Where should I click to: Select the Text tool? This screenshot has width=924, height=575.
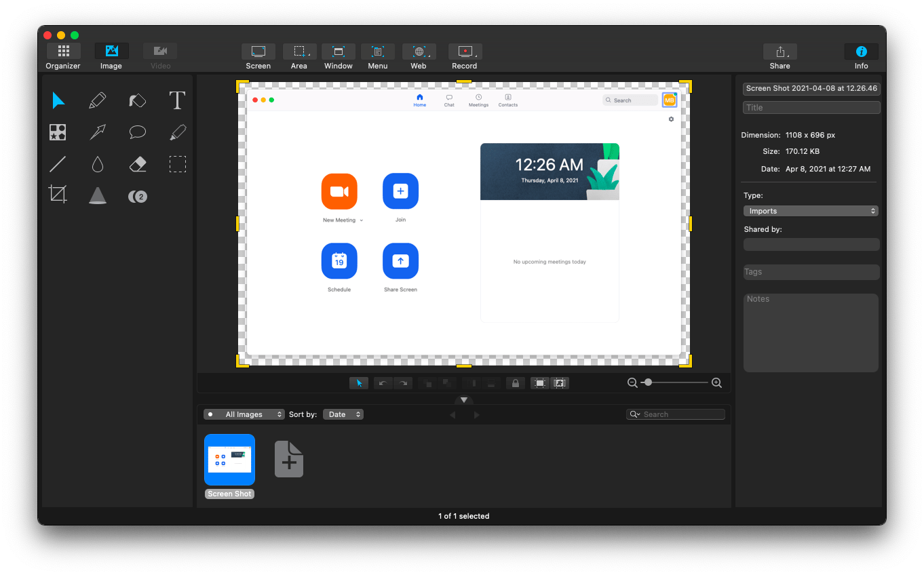pos(177,100)
